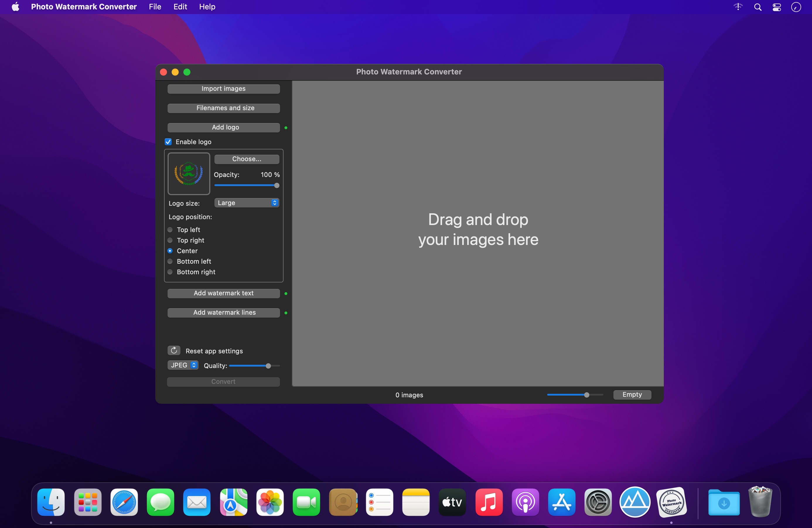The image size is (812, 528).
Task: Open the Photos app in the dock
Action: click(270, 502)
